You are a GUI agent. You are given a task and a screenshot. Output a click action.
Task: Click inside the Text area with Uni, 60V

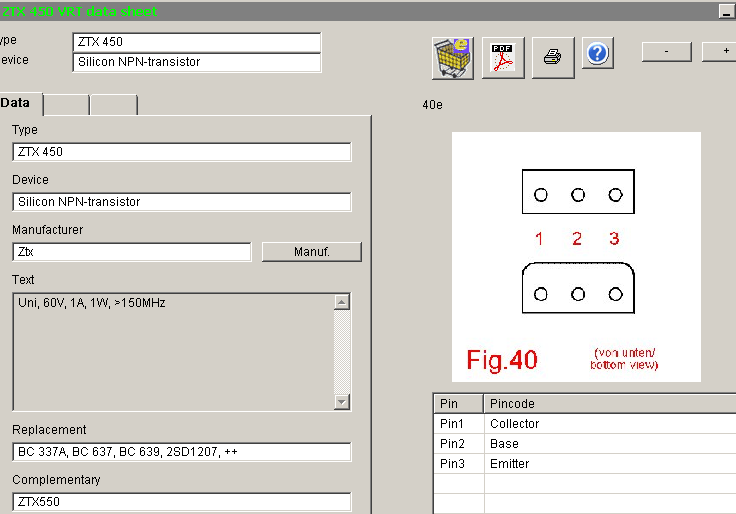[174, 352]
